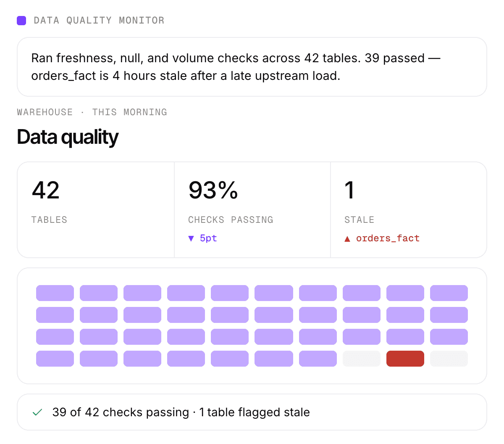Select the 93% Checks Passing card
Image resolution: width=504 pixels, height=444 pixels.
[x=252, y=210]
